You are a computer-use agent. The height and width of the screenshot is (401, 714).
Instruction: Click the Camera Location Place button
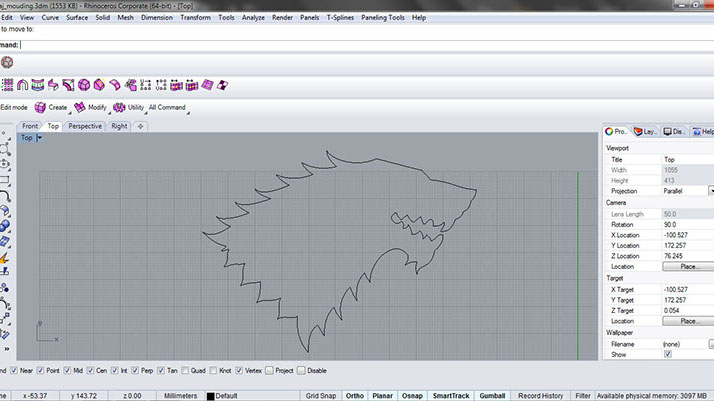[688, 266]
